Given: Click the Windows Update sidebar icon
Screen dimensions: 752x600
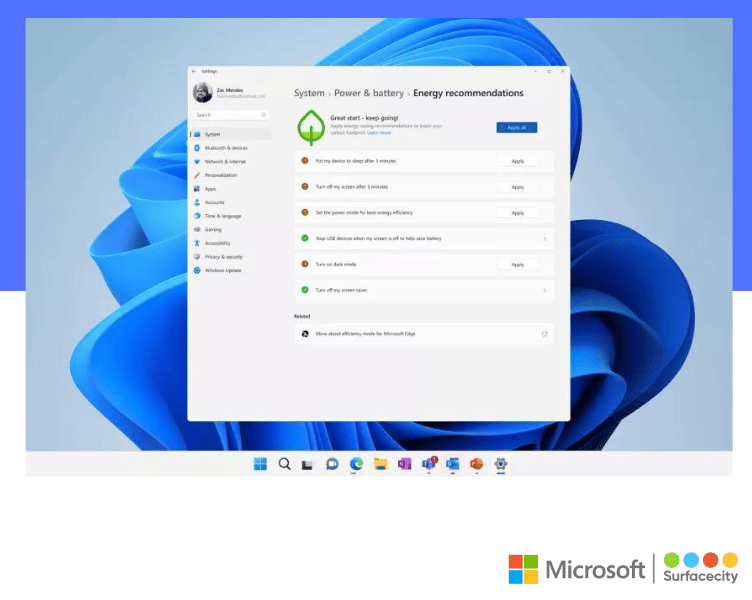Looking at the screenshot, I should [197, 270].
